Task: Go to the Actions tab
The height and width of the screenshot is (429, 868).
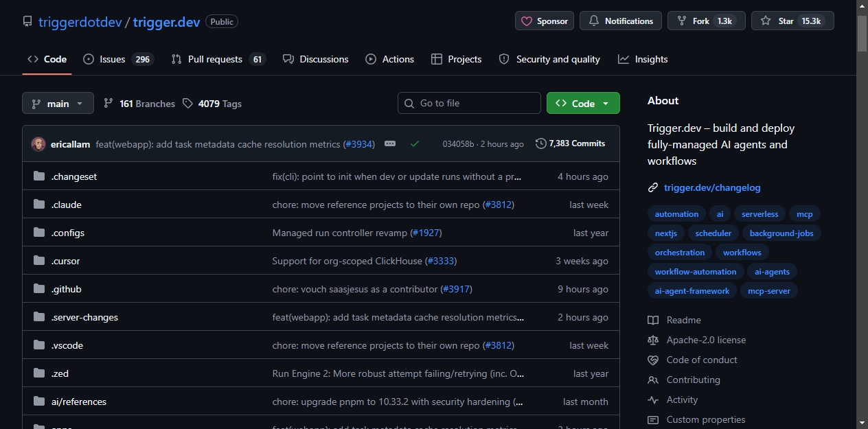Action: [x=390, y=59]
